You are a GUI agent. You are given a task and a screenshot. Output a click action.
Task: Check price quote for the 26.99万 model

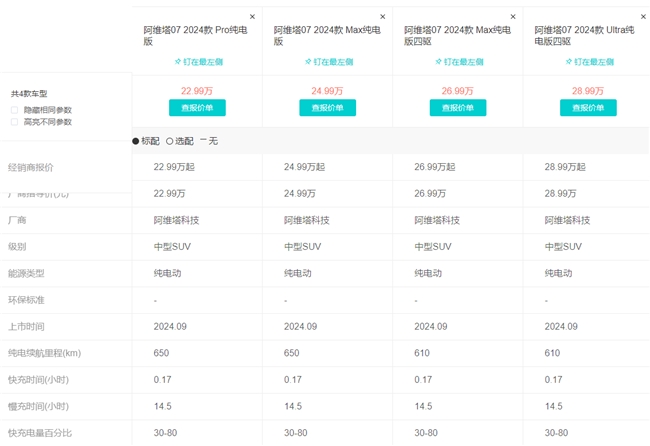[x=458, y=108]
